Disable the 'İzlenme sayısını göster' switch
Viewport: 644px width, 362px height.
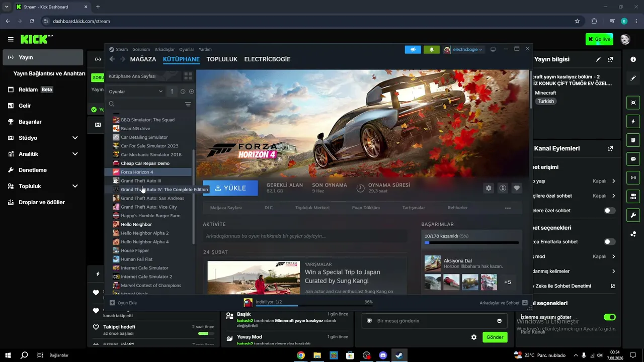pos(609,317)
